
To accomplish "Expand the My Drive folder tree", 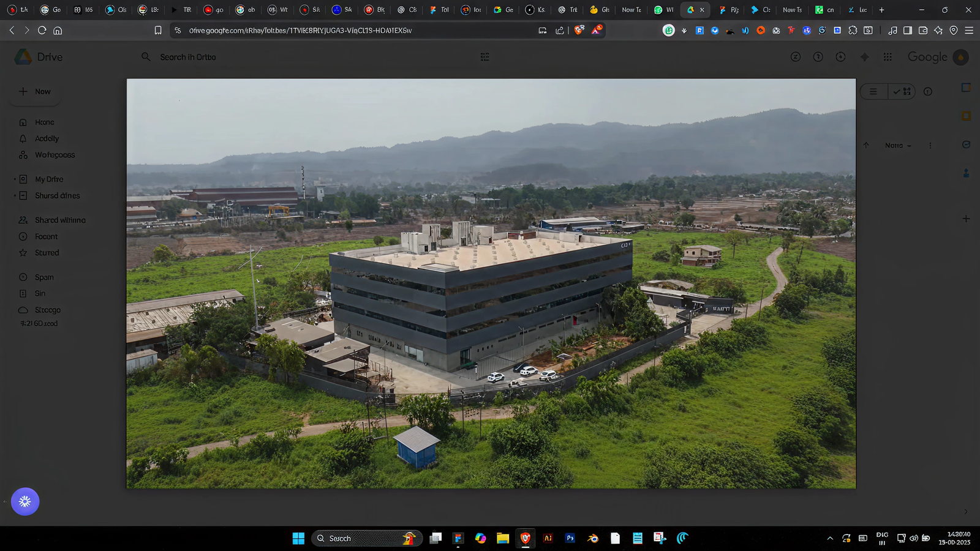I will [x=15, y=179].
